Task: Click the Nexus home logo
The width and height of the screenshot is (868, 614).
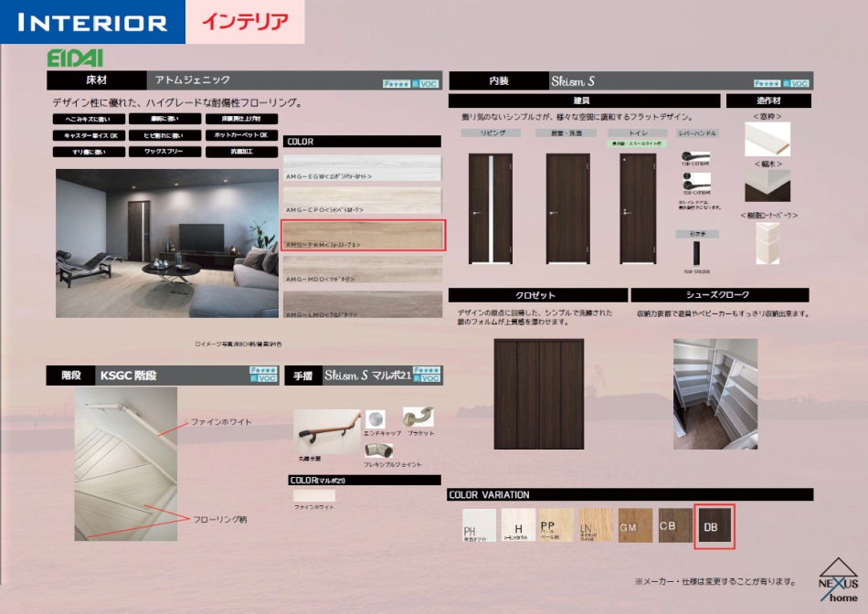Action: point(838,581)
